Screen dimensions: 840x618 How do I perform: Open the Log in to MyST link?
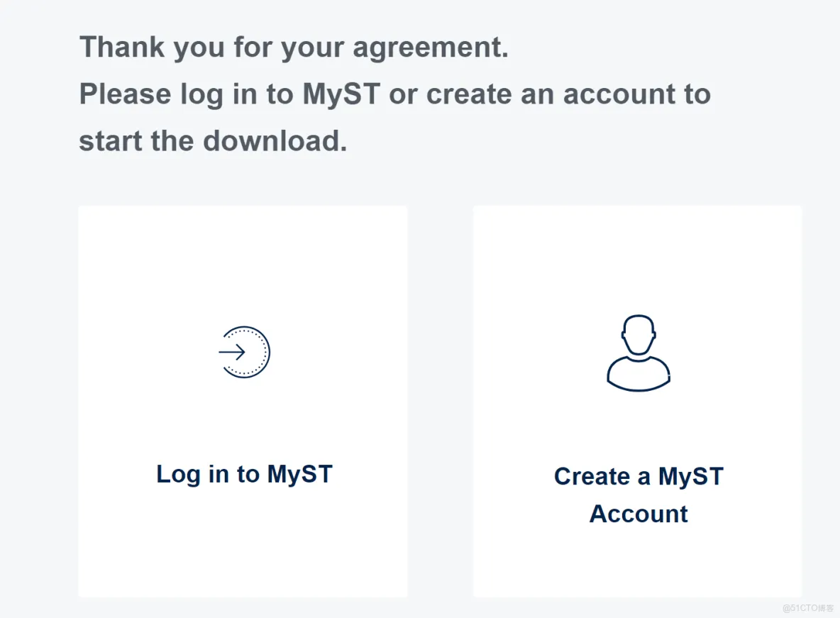click(x=244, y=475)
